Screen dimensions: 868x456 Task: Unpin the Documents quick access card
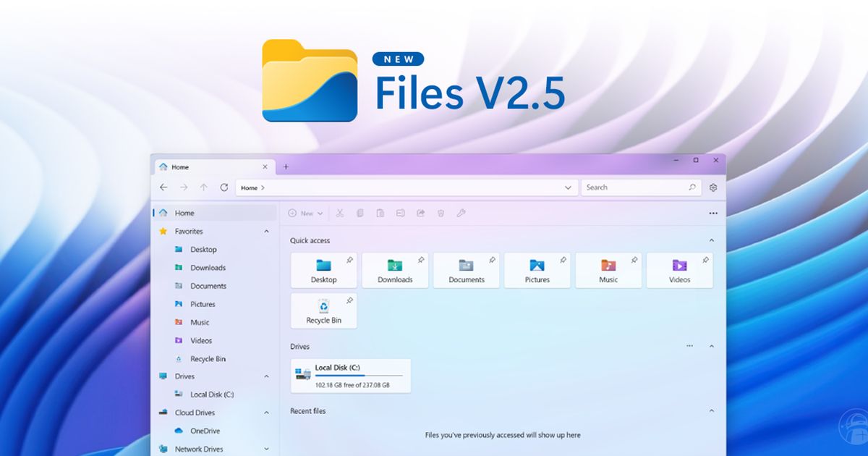pos(492,260)
